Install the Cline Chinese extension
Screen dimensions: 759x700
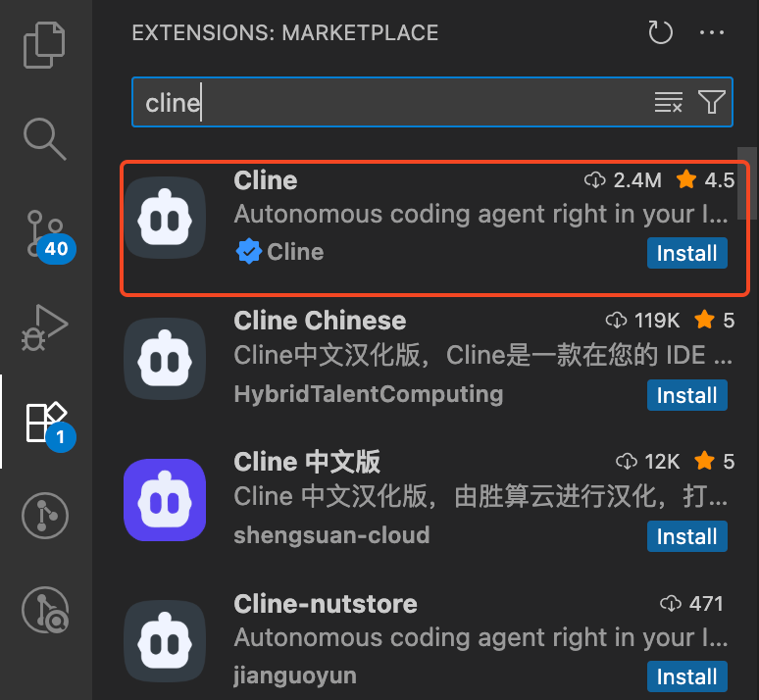[x=686, y=395]
